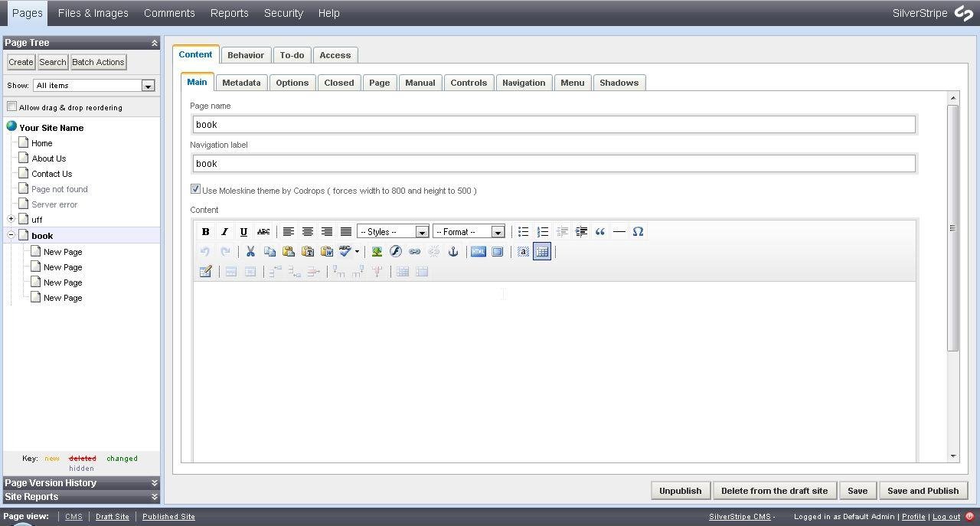This screenshot has width=980, height=526.
Task: Apply italic formatting in the content toolbar
Action: 224,231
